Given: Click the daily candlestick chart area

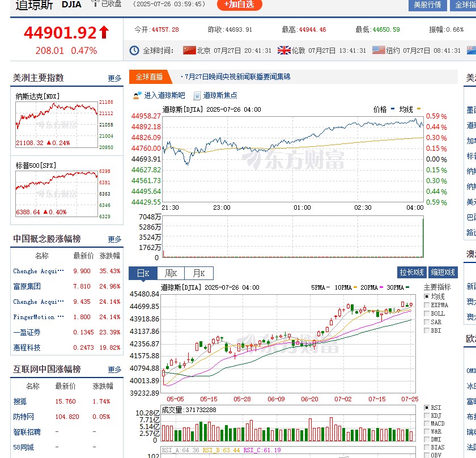Looking at the screenshot, I should click(x=288, y=343).
